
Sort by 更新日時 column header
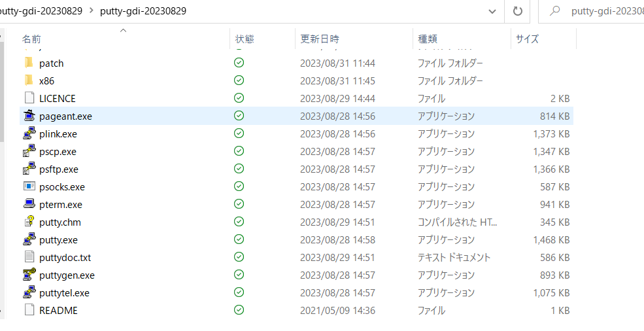[x=320, y=39]
